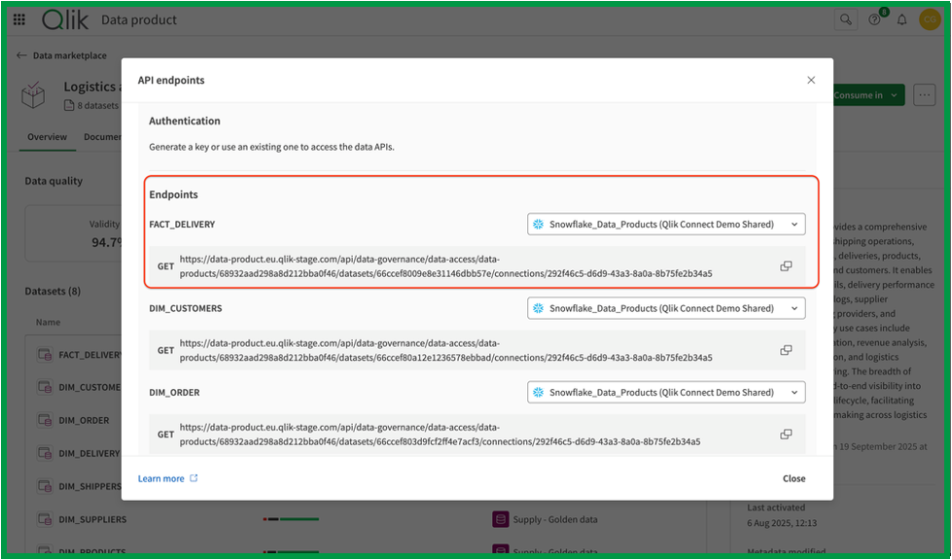The image size is (952, 560).
Task: Open the more options ellipsis button
Action: tap(924, 95)
